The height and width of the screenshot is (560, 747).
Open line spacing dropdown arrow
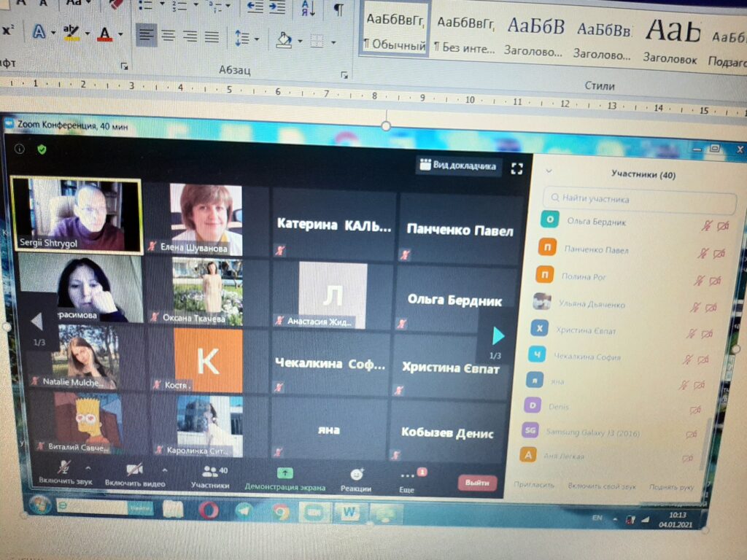[x=257, y=39]
